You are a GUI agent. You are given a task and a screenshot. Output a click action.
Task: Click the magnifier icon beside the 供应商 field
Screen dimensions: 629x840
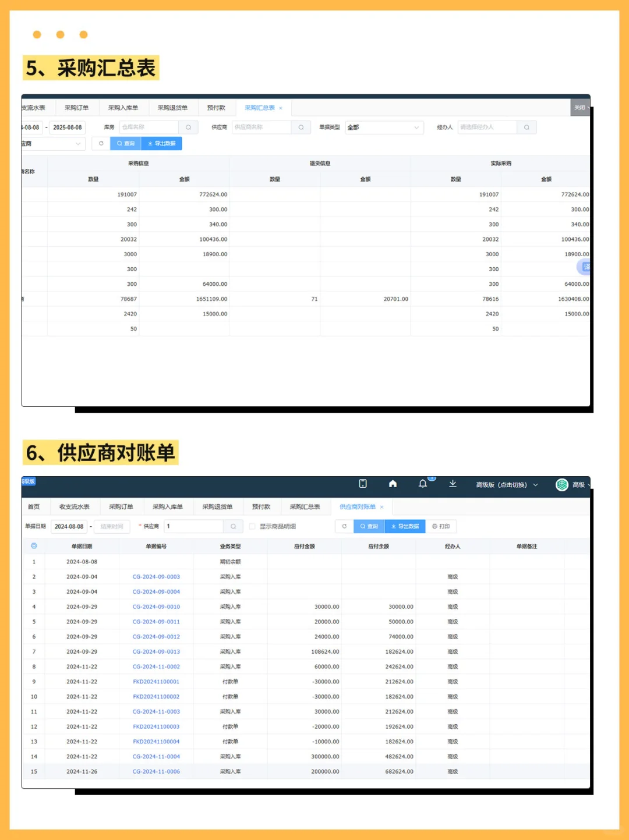[233, 526]
